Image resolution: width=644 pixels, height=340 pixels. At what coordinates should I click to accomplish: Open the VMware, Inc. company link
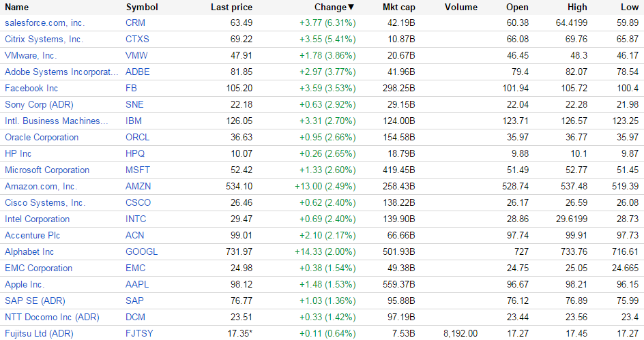tap(31, 55)
